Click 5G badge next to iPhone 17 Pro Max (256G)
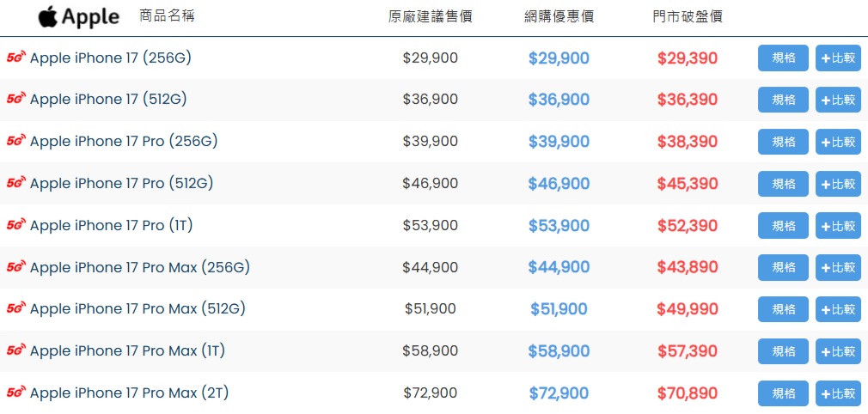 15,267
